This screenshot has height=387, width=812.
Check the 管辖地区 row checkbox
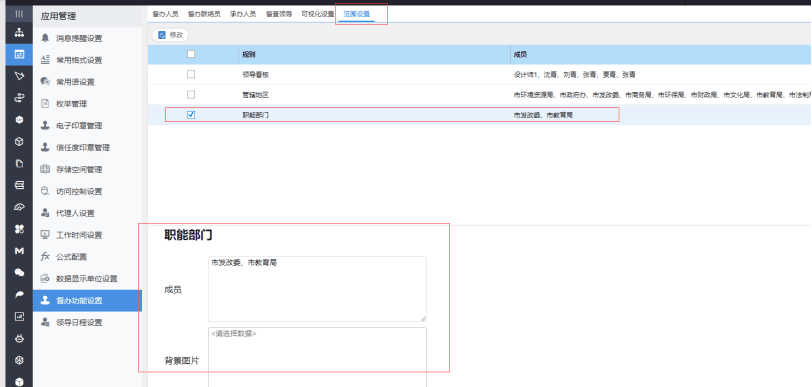(x=191, y=95)
